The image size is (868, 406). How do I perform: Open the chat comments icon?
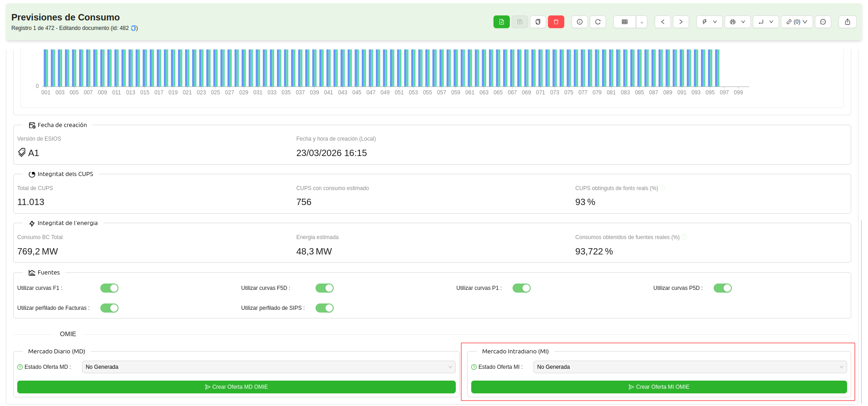click(x=823, y=22)
